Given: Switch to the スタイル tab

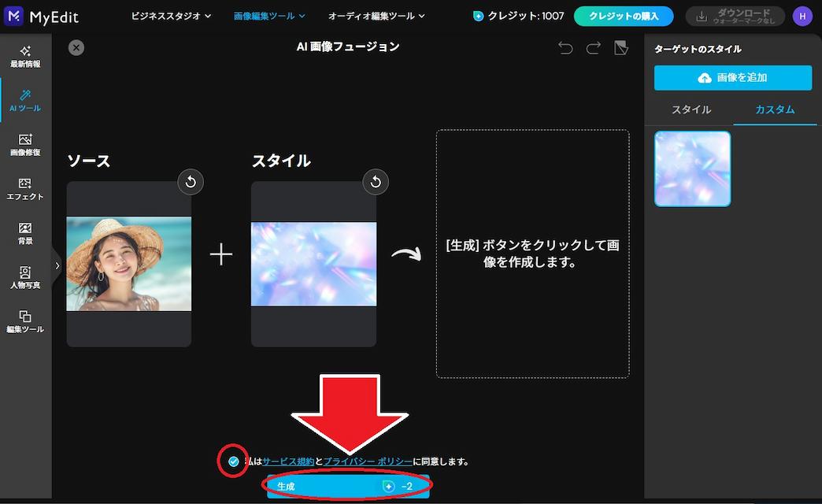Looking at the screenshot, I should point(691,109).
